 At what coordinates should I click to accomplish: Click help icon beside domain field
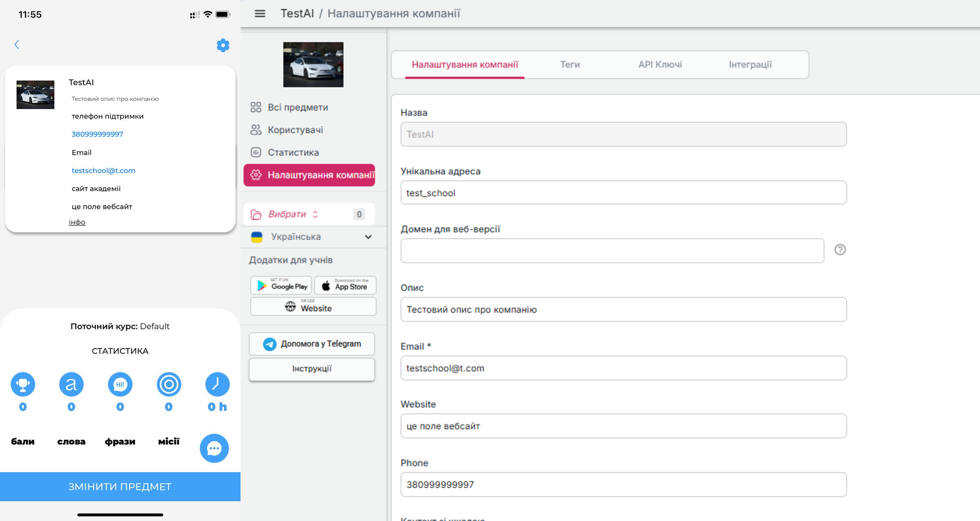point(840,250)
